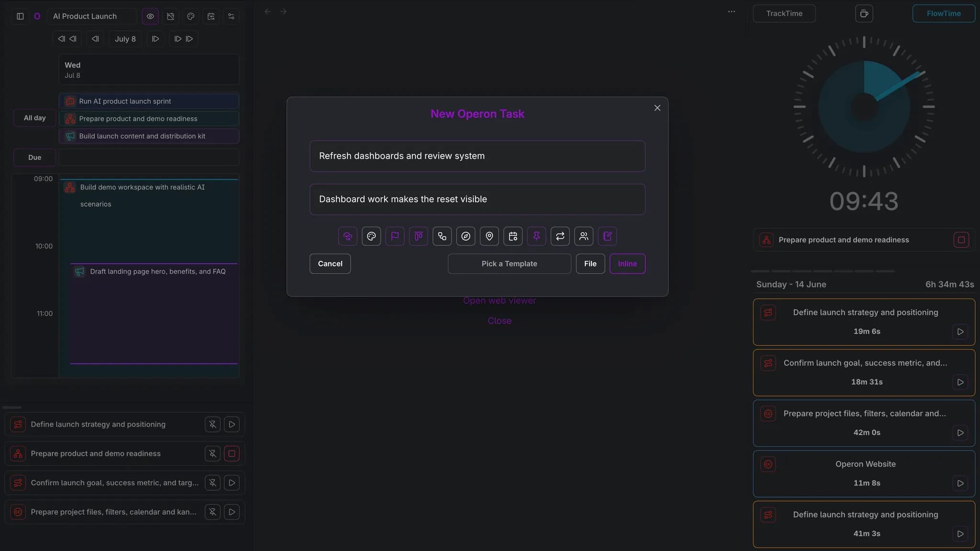Go to next day with single arrow
Screen dimensions: 980x551
point(155,39)
